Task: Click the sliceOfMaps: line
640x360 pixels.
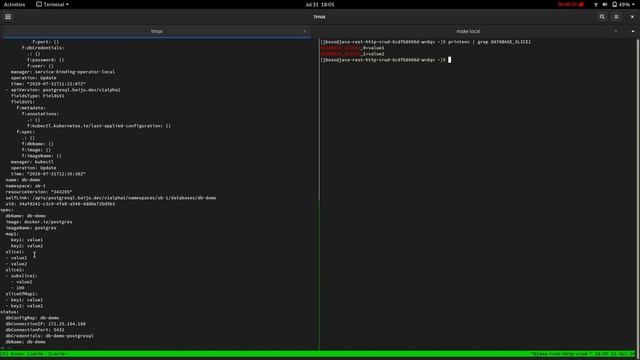Action: tap(21, 294)
